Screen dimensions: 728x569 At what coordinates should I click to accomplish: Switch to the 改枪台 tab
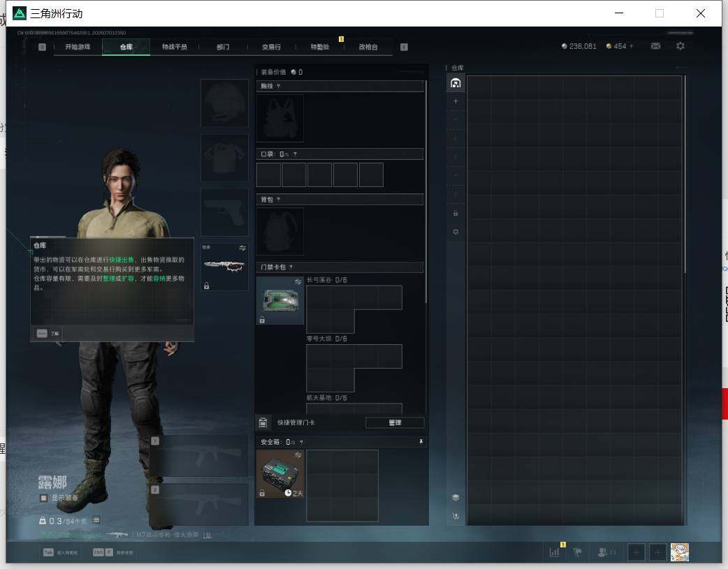[368, 47]
